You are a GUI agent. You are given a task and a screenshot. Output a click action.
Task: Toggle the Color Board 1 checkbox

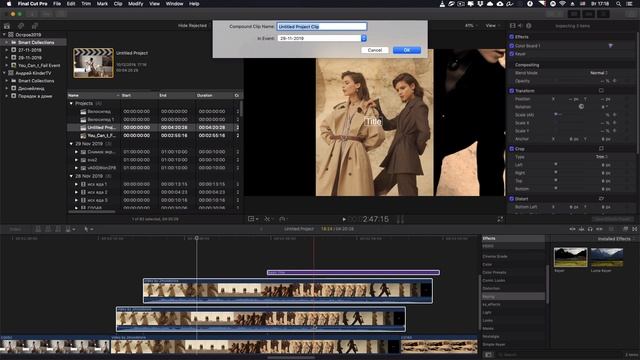511,46
